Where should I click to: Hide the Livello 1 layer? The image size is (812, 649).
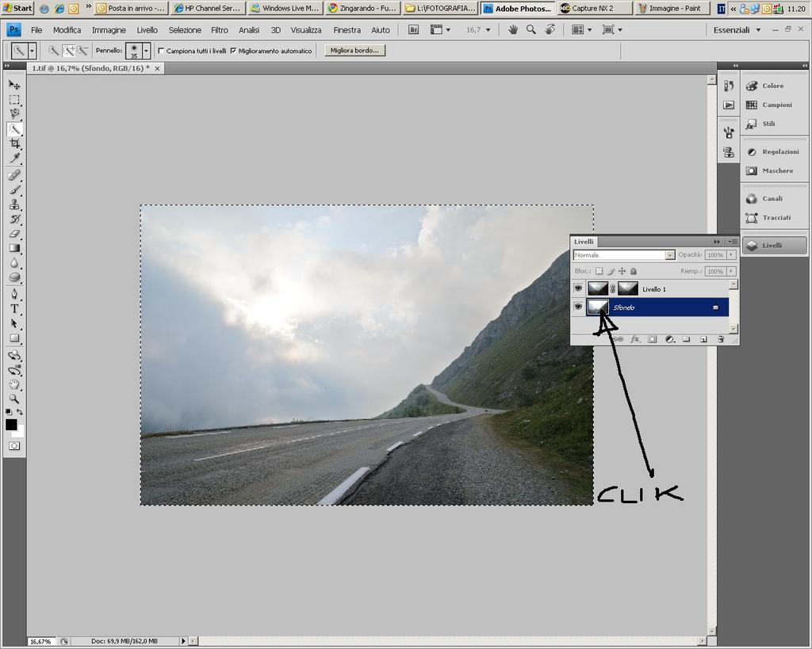578,289
